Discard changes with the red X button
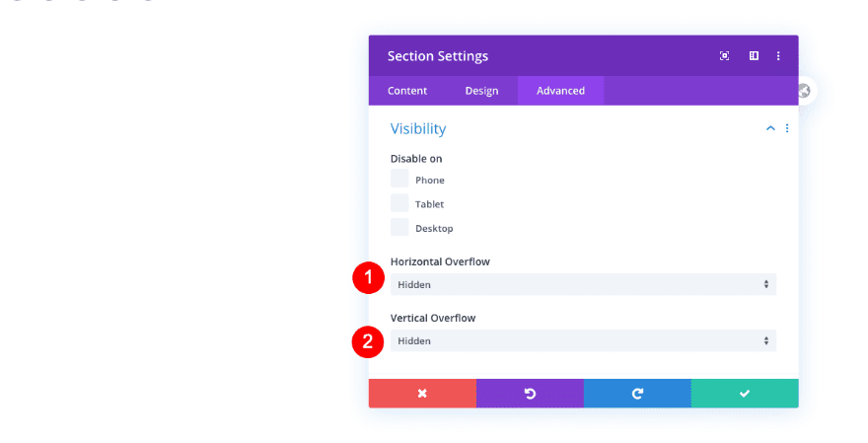The height and width of the screenshot is (443, 868). click(422, 393)
